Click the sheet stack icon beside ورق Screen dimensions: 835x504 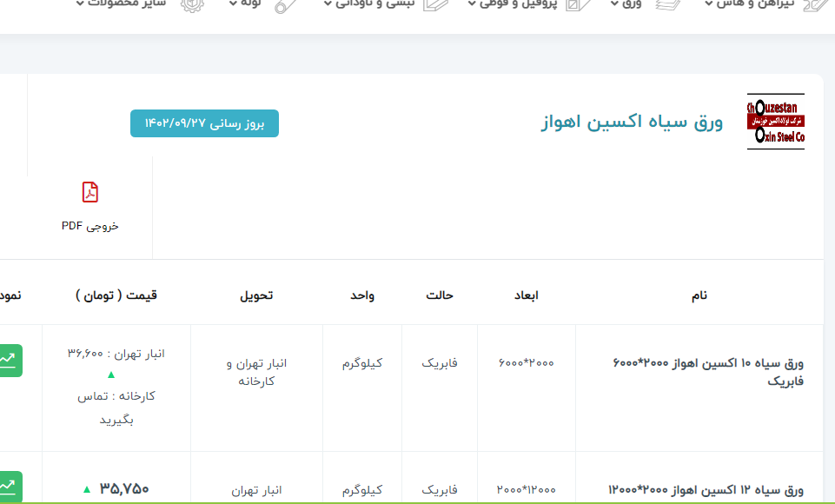click(667, 4)
